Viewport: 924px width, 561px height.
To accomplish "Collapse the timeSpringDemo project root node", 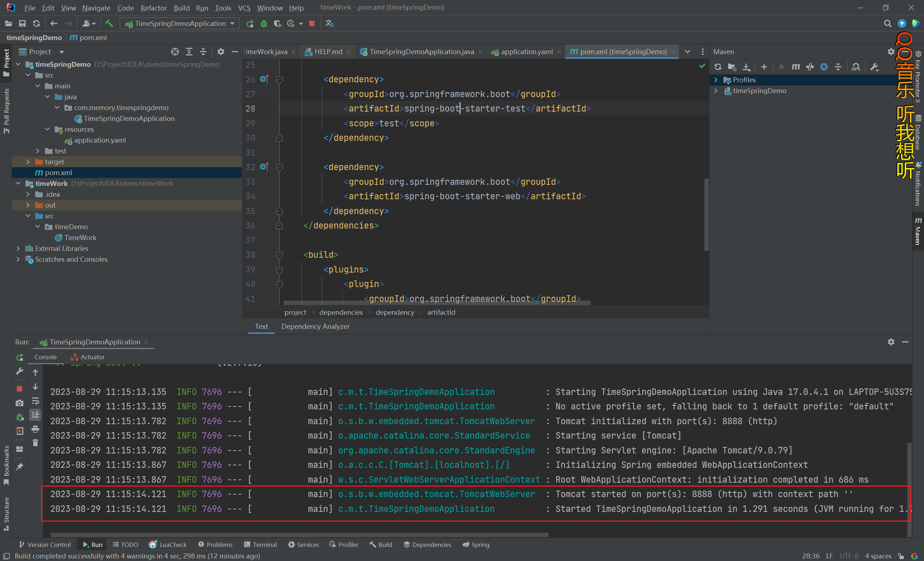I will (x=18, y=65).
